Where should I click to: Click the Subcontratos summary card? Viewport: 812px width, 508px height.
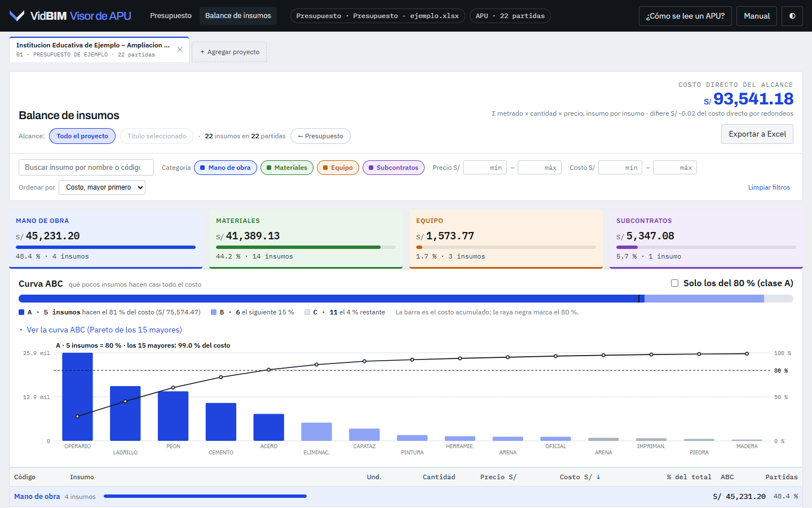(707, 239)
